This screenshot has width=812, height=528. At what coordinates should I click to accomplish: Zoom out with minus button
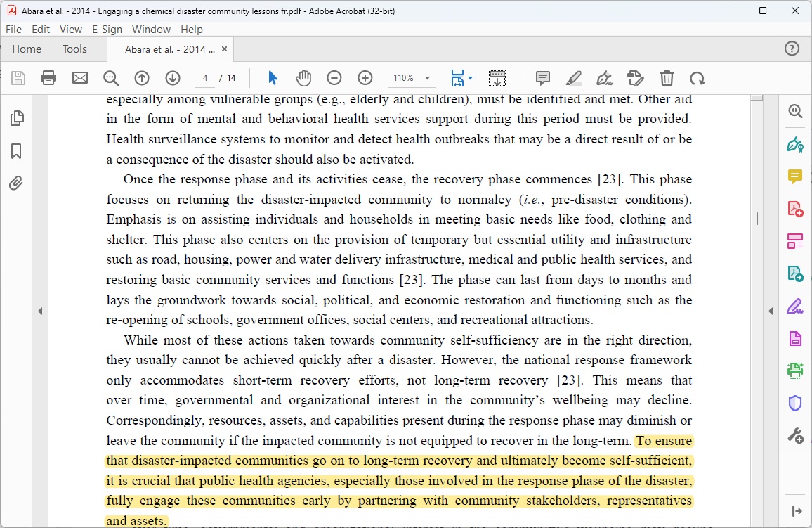click(334, 78)
